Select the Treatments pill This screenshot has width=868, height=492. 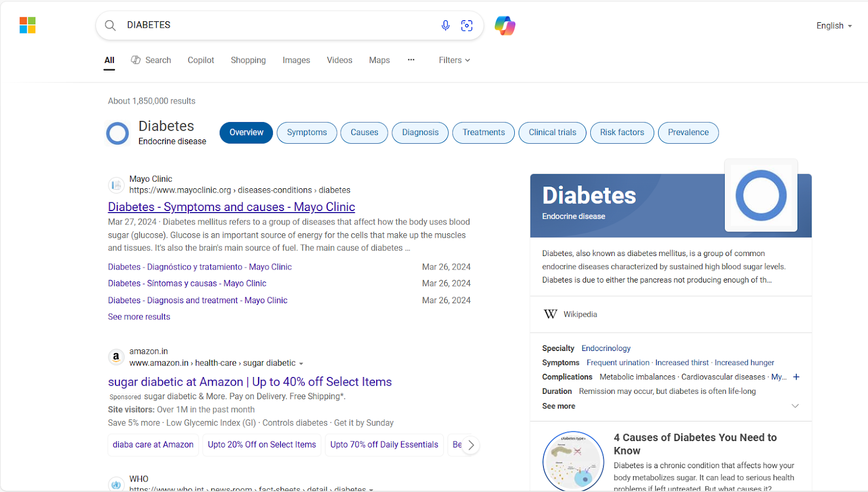pos(484,133)
